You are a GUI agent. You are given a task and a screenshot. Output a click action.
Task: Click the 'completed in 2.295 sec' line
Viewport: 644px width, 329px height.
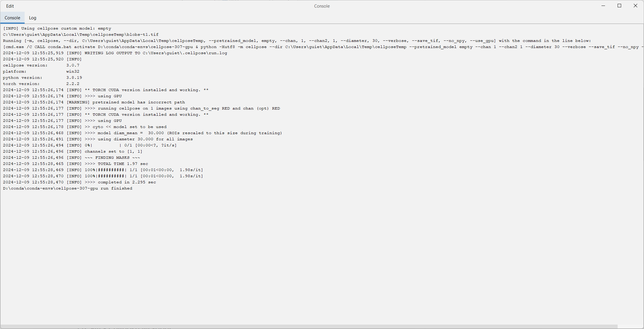pos(79,182)
